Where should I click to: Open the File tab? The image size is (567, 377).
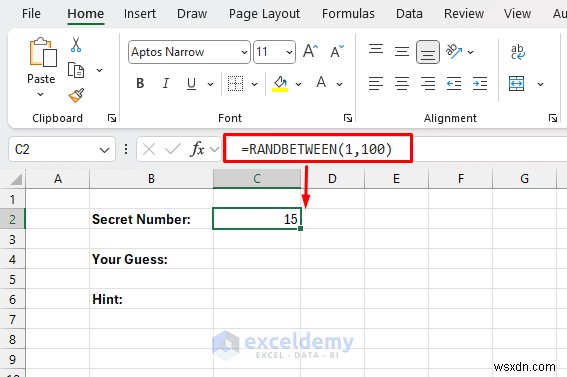pos(31,14)
